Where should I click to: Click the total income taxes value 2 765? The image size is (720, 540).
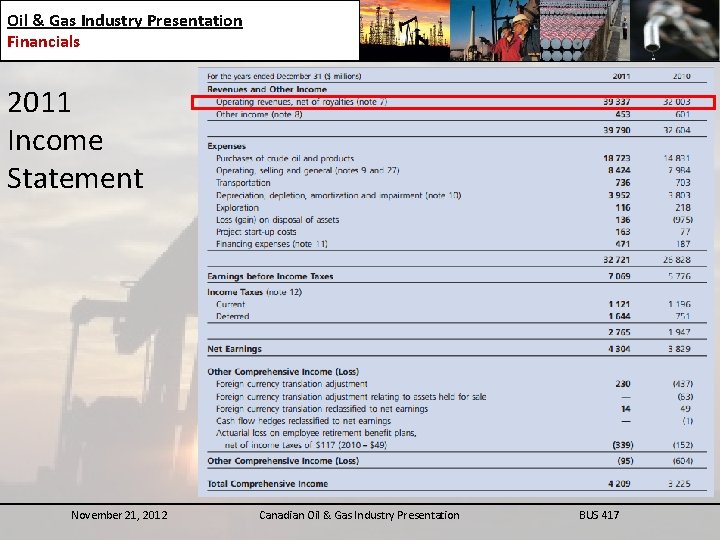tap(619, 332)
